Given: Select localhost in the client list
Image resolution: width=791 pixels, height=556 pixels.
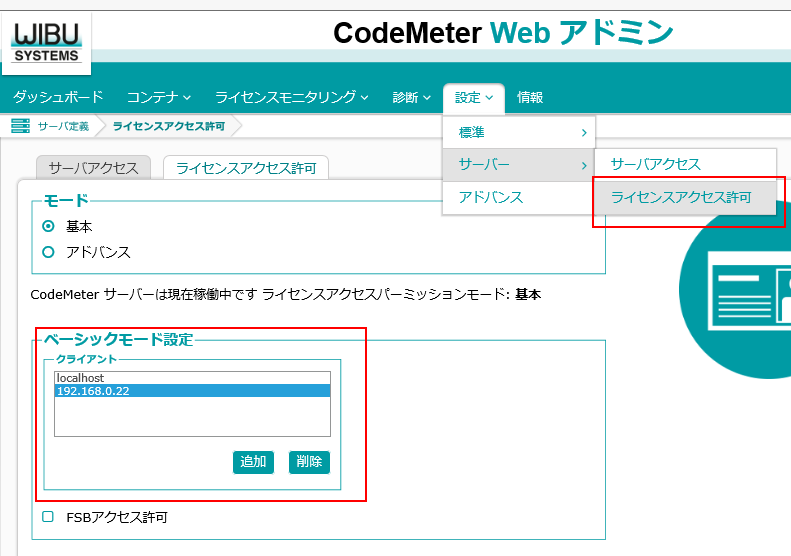Looking at the screenshot, I should (192, 378).
